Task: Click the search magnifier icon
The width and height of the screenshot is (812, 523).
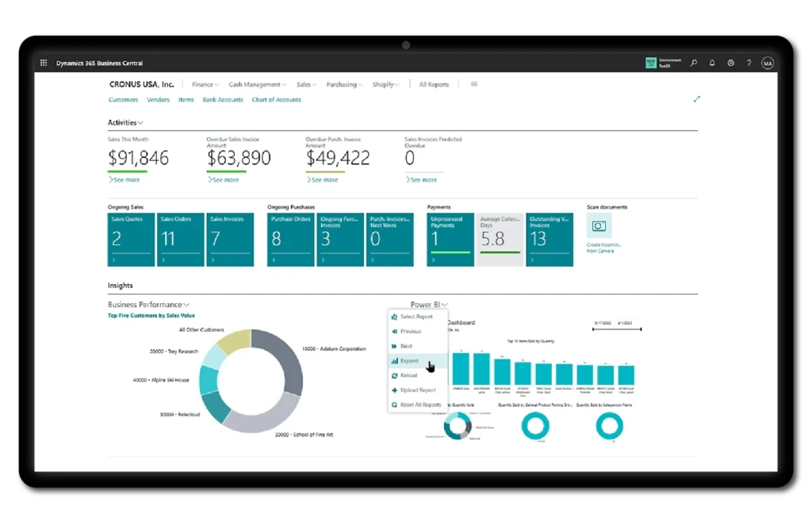Action: tap(693, 63)
